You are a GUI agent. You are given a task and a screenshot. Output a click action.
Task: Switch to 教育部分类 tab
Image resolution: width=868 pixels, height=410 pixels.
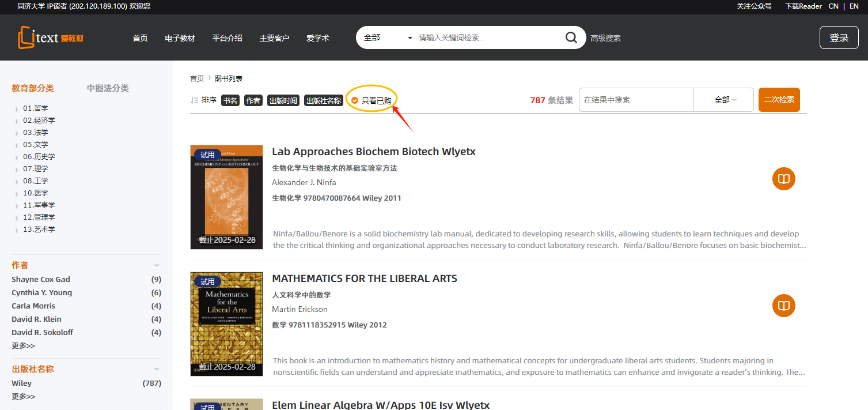click(x=33, y=88)
